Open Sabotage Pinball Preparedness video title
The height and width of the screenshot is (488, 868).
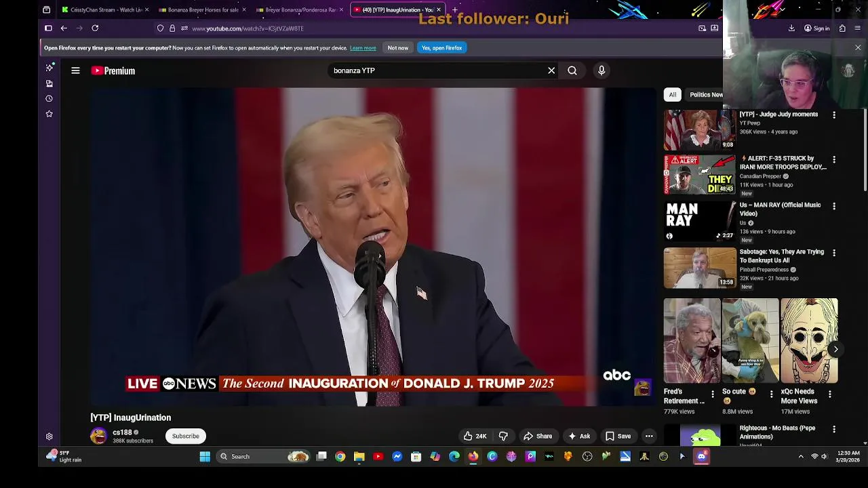(x=782, y=256)
